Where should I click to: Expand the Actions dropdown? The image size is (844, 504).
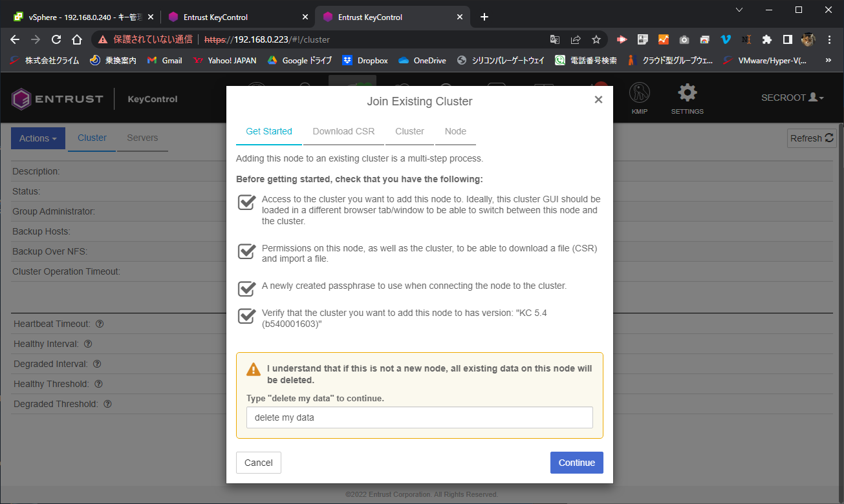point(38,138)
